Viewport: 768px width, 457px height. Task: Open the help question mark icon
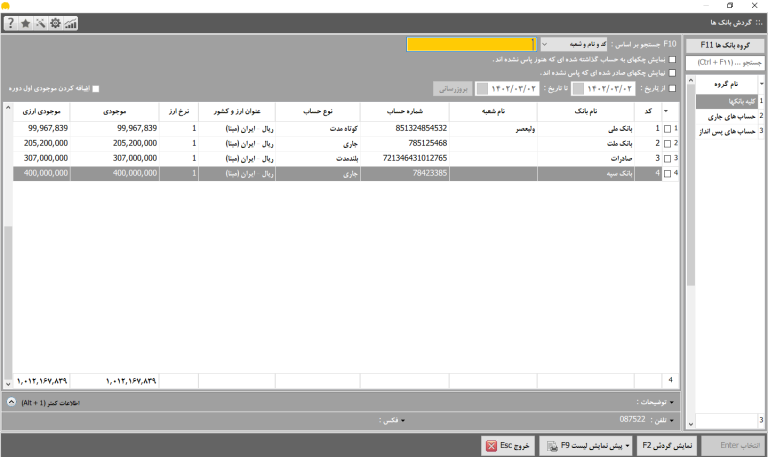pyautogui.click(x=11, y=23)
